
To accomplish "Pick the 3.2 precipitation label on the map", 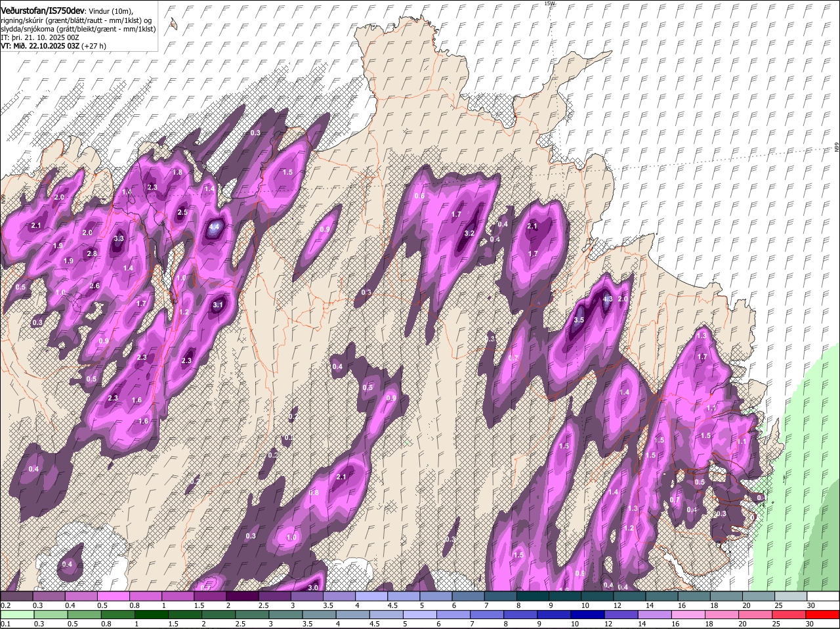I will click(469, 233).
